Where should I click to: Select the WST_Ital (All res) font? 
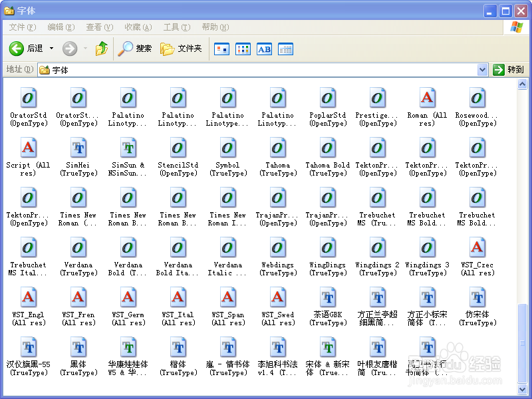click(178, 306)
